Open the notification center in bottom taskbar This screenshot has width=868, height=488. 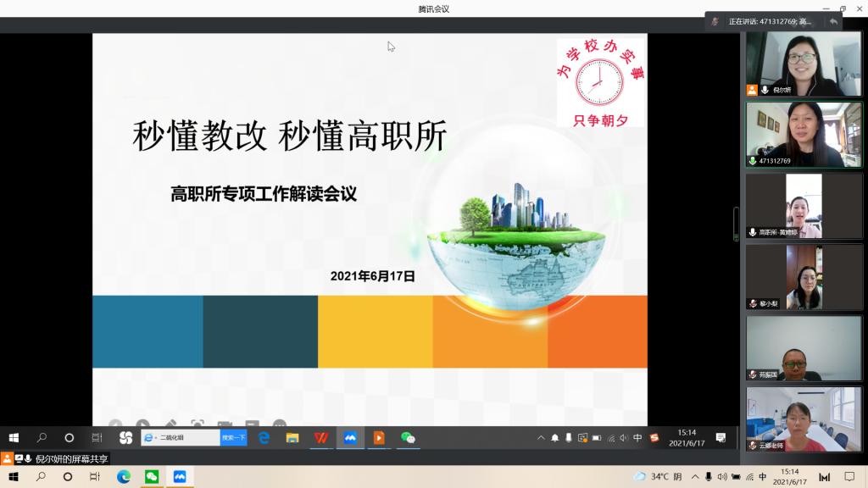(x=849, y=477)
